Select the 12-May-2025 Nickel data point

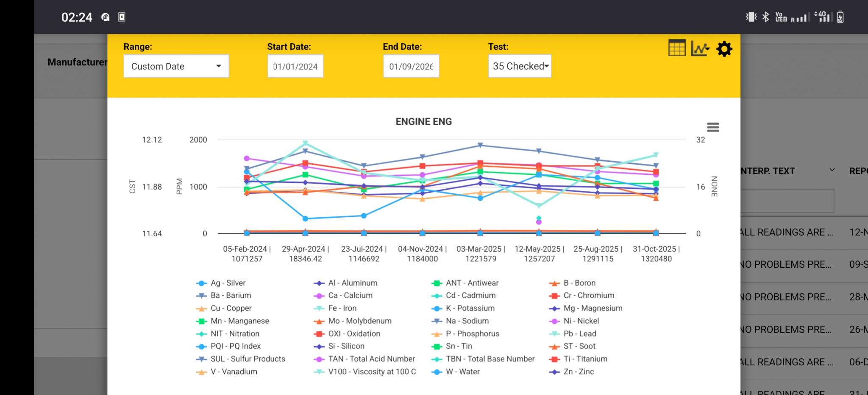[539, 222]
